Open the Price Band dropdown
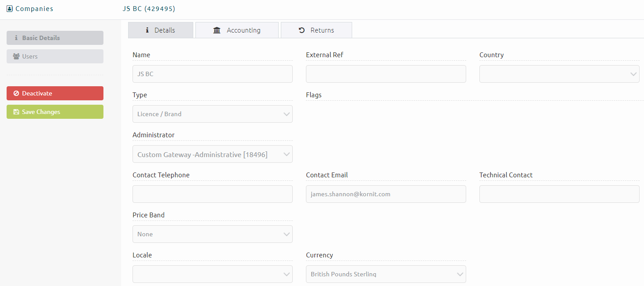The height and width of the screenshot is (286, 644). click(213, 234)
